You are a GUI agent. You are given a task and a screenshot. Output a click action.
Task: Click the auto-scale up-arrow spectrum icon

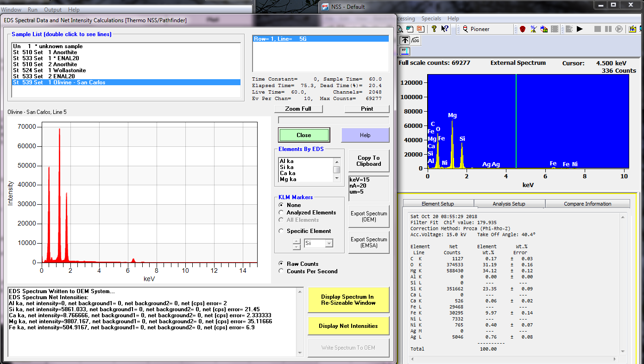[405, 40]
